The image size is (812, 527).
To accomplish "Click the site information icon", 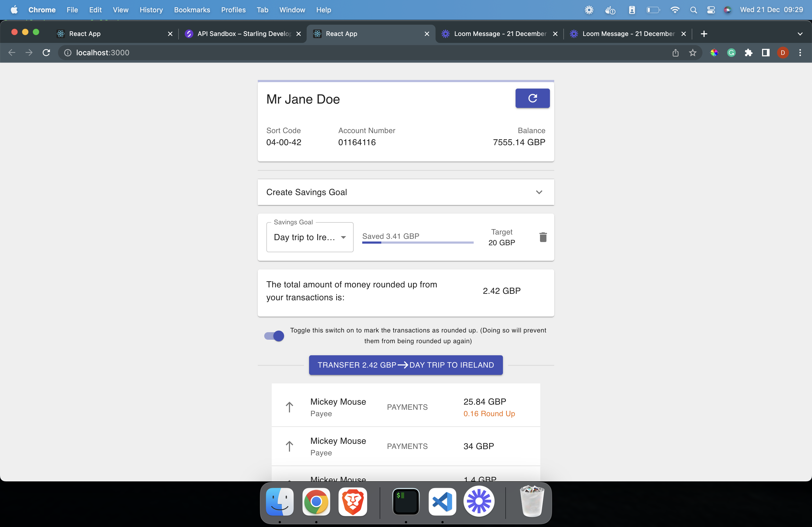I will [x=68, y=53].
